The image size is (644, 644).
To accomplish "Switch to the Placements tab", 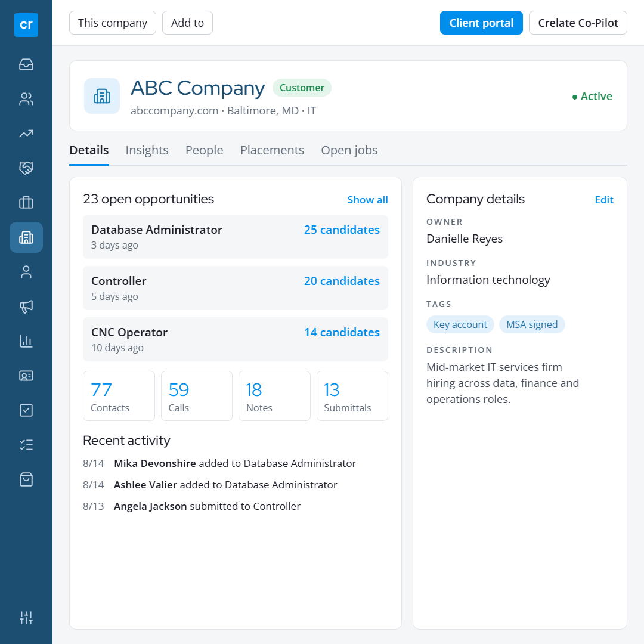I will point(272,150).
